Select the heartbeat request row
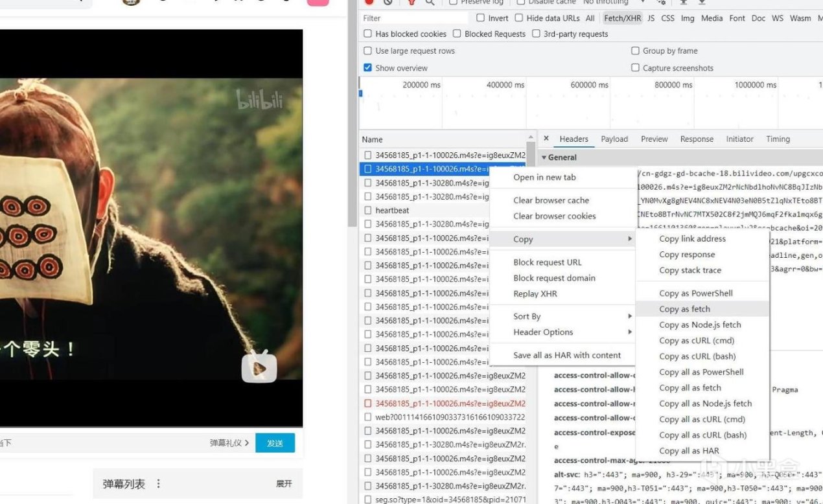The image size is (823, 504). (444, 211)
